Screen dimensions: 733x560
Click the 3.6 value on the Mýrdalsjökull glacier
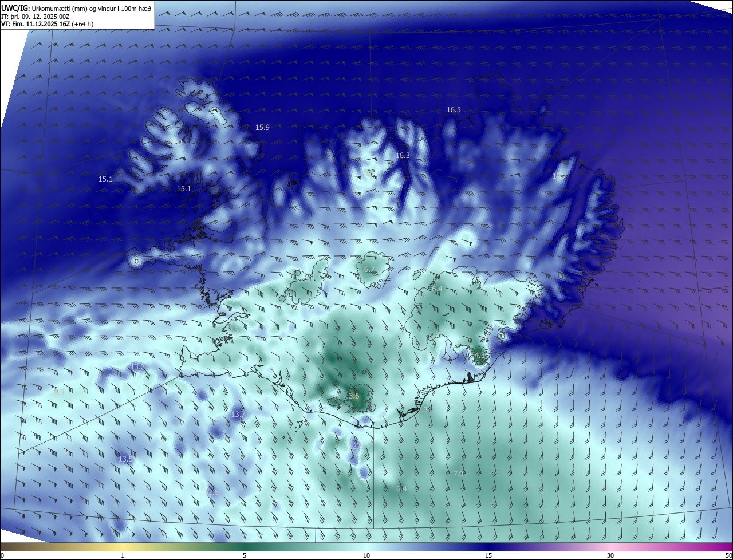coord(354,396)
